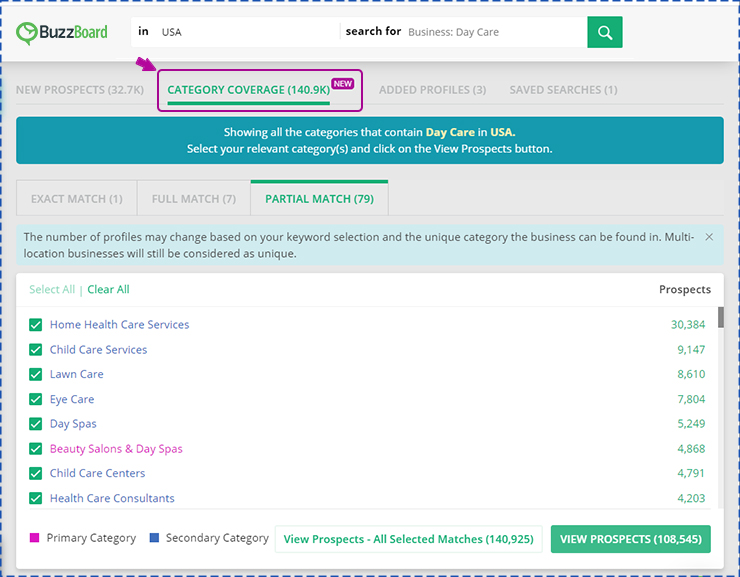The image size is (740, 577).
Task: Uncheck the Home Health Care Services checkbox
Action: coord(36,325)
